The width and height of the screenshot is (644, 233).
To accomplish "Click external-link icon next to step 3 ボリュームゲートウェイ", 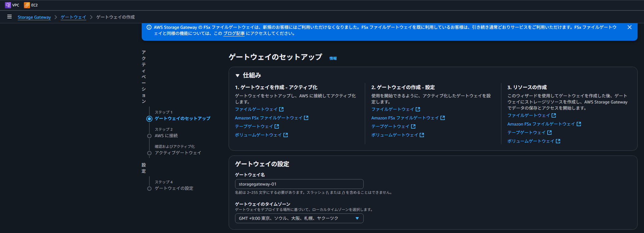I will tap(558, 141).
